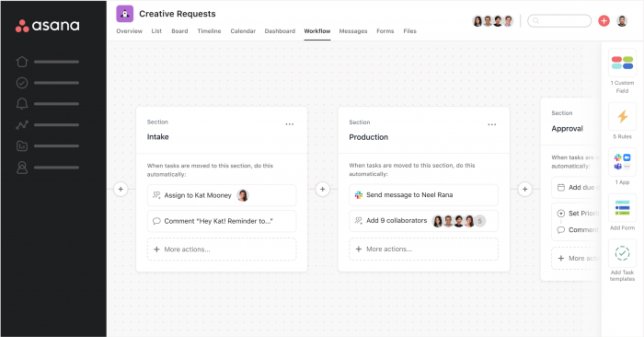Open the portfolios chart-folder icon in sidebar

[x=22, y=145]
